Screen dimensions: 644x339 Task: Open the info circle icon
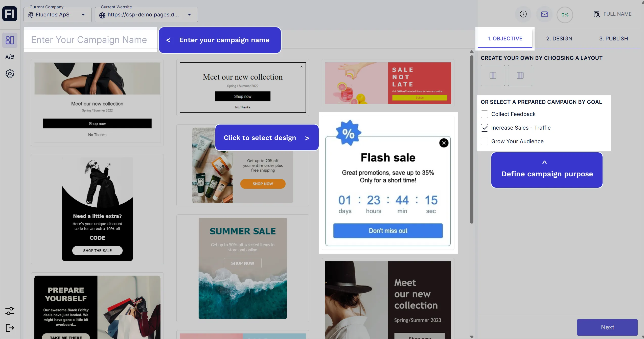[x=523, y=14]
